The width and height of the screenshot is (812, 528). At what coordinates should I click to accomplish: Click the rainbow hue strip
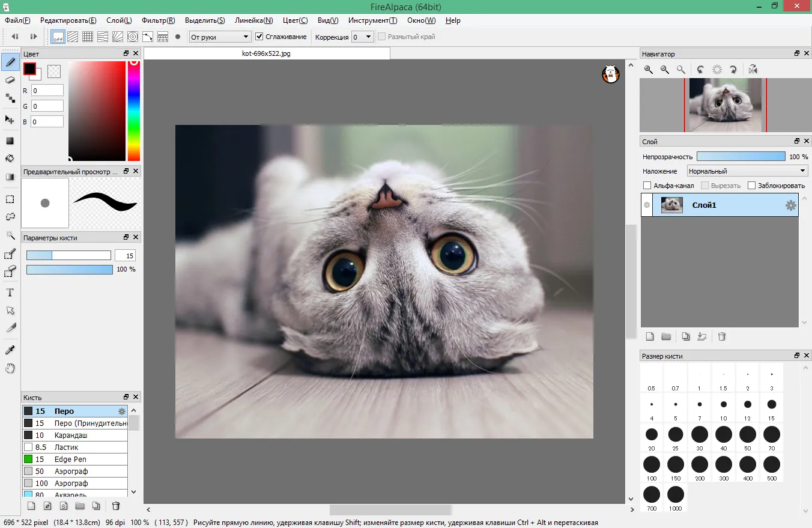[x=133, y=111]
